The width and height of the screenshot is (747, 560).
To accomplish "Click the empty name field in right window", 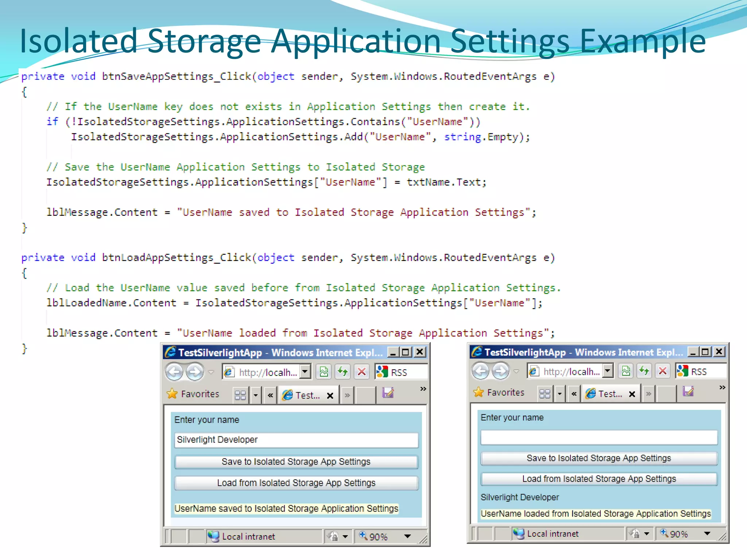I will pyautogui.click(x=599, y=437).
